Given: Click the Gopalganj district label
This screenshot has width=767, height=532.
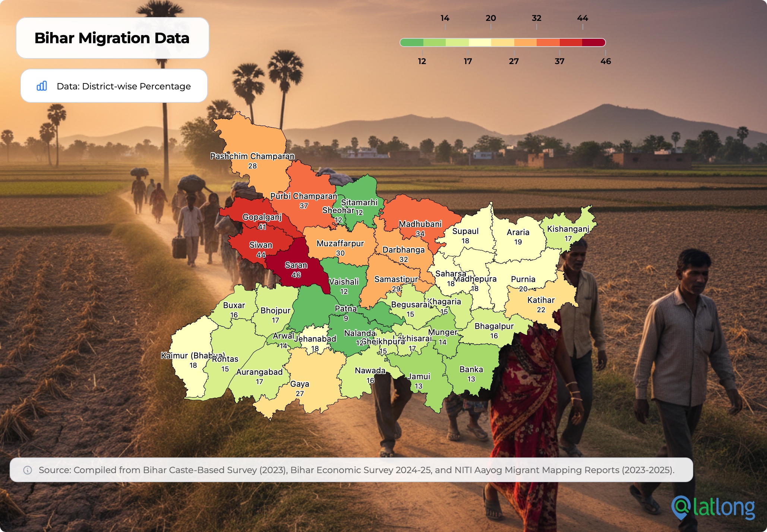Looking at the screenshot, I should point(262,217).
